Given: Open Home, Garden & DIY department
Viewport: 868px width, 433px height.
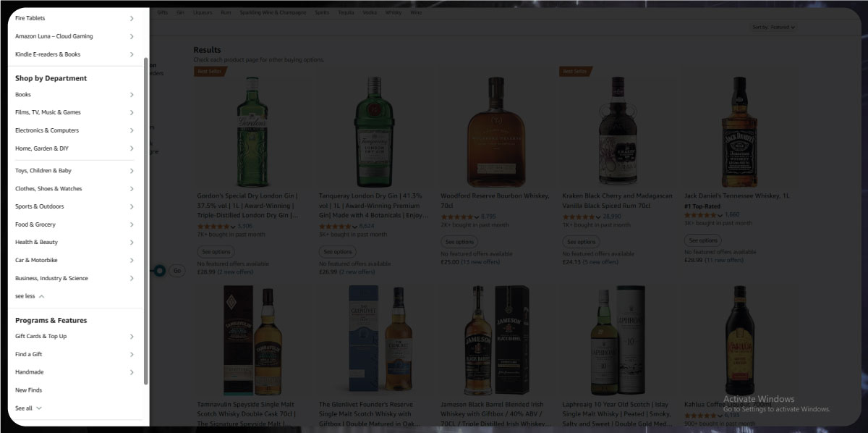Looking at the screenshot, I should [x=75, y=148].
